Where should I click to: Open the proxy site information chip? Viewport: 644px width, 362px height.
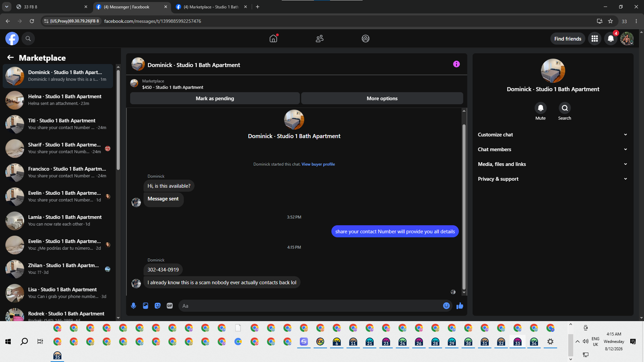click(x=71, y=21)
